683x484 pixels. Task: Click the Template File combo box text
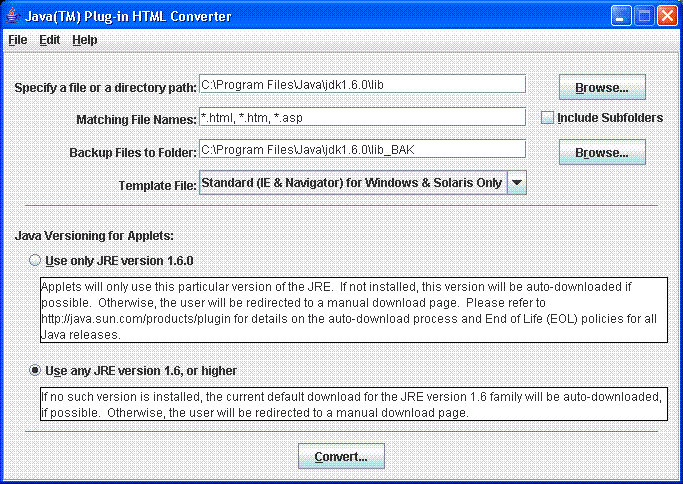(x=352, y=183)
